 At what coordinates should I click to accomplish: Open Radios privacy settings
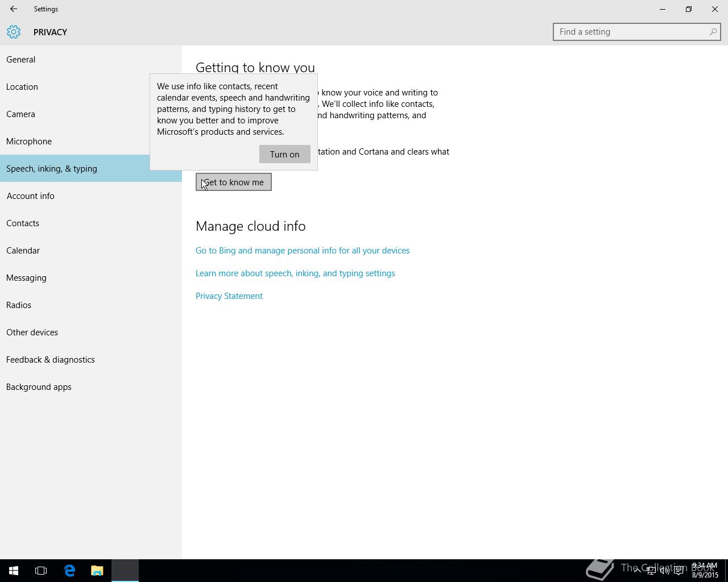click(x=91, y=305)
